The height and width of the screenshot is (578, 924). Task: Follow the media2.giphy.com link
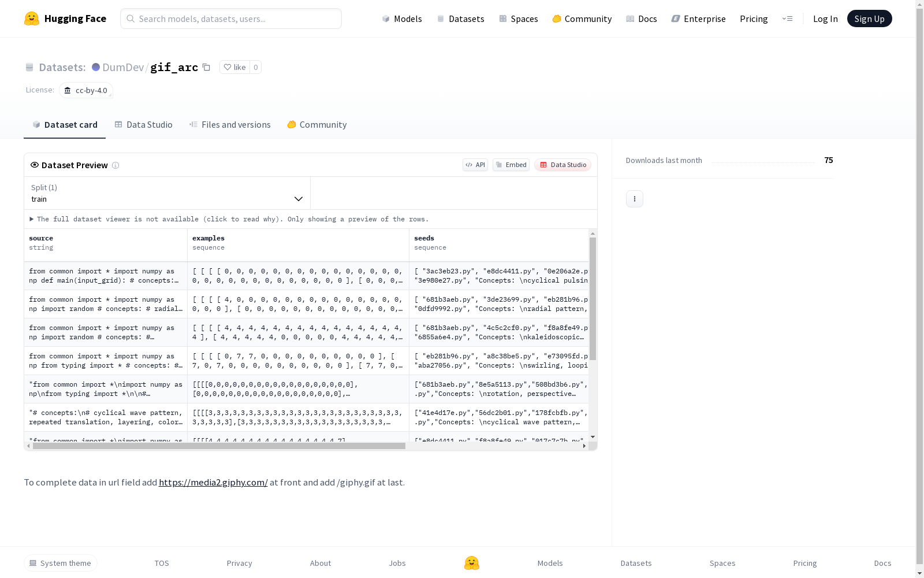(213, 482)
